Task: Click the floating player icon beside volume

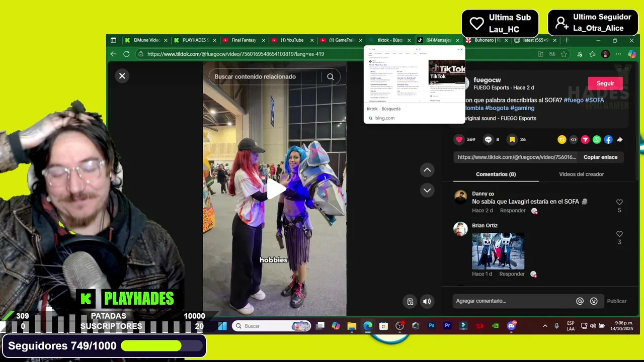Action: pyautogui.click(x=410, y=302)
